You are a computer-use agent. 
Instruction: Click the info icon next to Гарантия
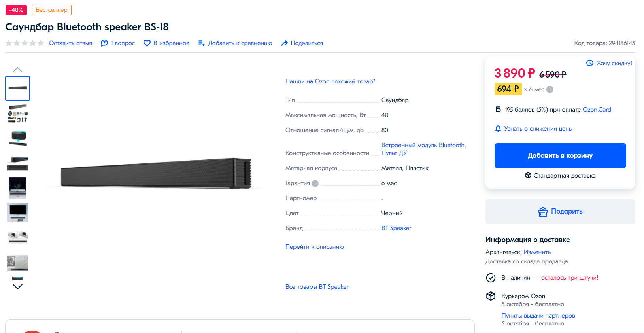click(x=315, y=184)
